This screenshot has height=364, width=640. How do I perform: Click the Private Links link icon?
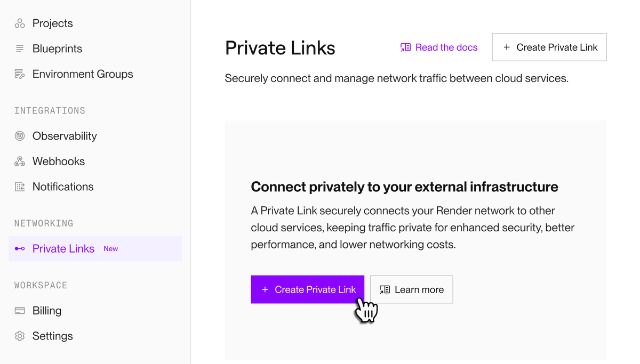[x=19, y=248]
